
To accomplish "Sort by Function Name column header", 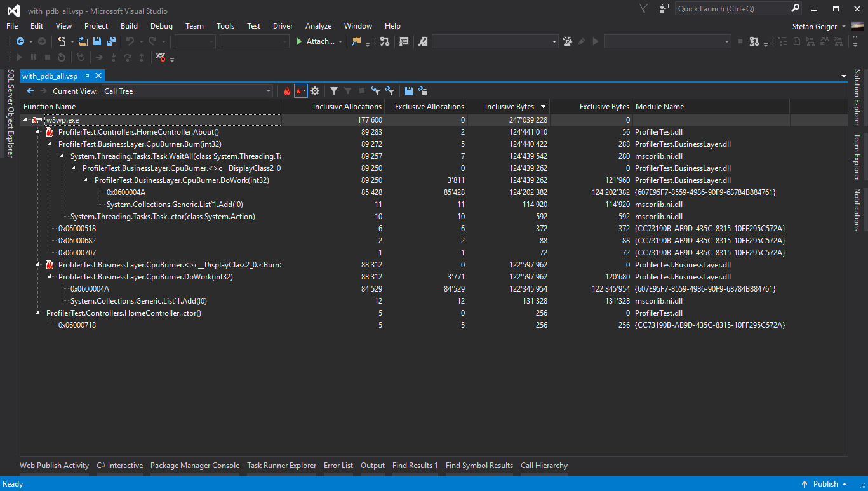I will (150, 107).
